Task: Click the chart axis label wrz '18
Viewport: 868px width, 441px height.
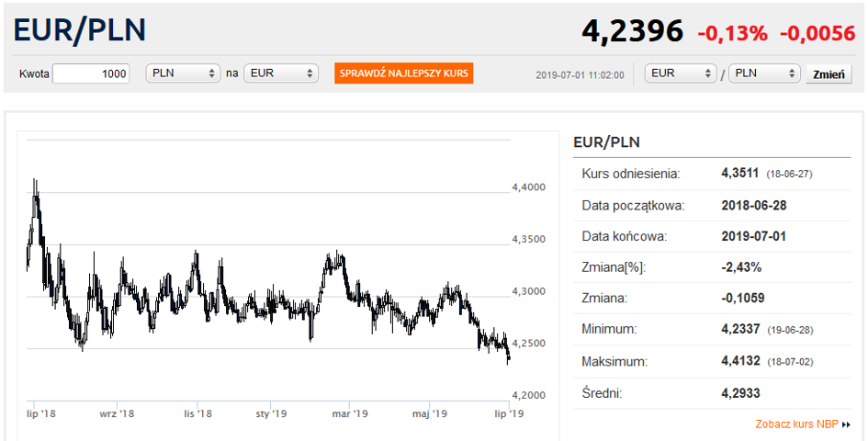Action: 117,413
